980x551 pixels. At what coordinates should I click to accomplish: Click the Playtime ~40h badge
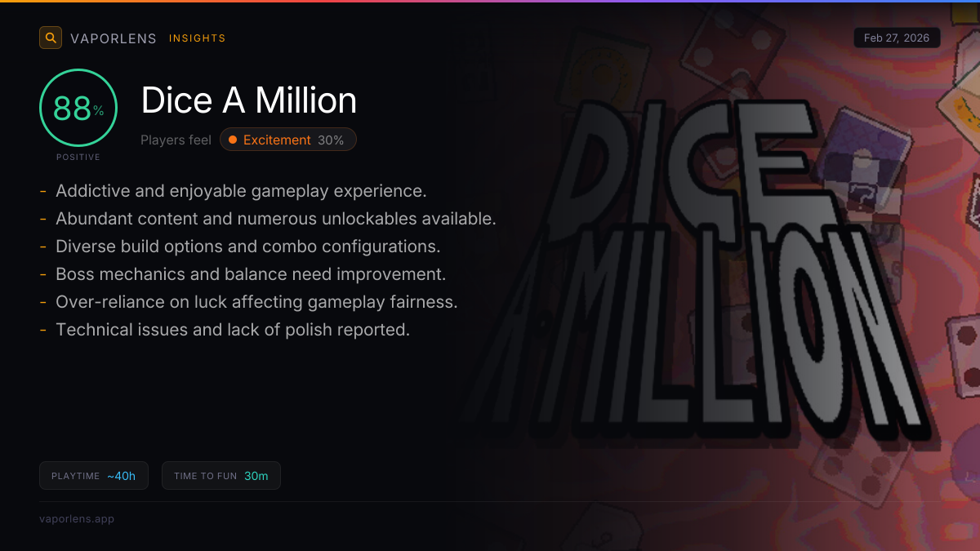click(94, 476)
